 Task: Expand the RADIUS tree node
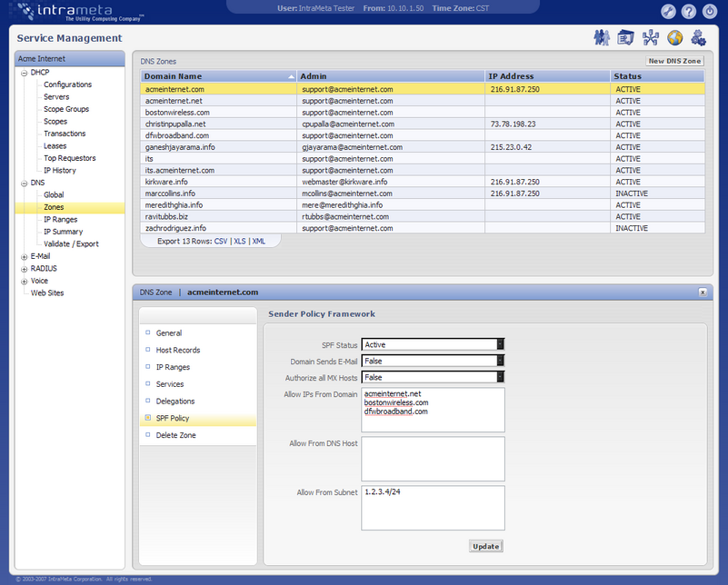pyautogui.click(x=25, y=269)
